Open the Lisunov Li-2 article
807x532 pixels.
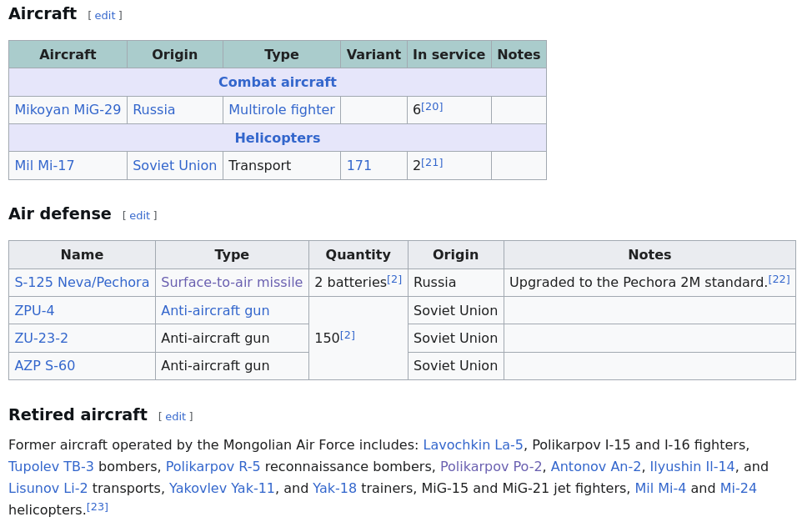(48, 489)
